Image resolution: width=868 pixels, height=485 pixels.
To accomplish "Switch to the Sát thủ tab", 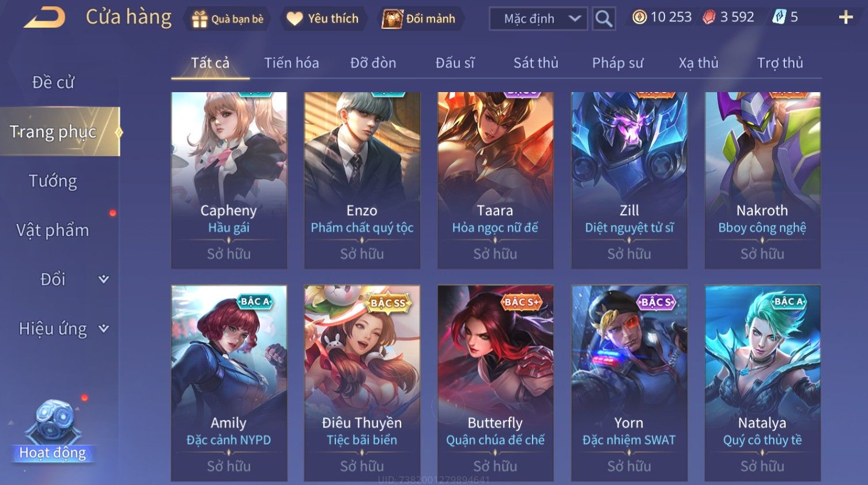I will (x=535, y=63).
